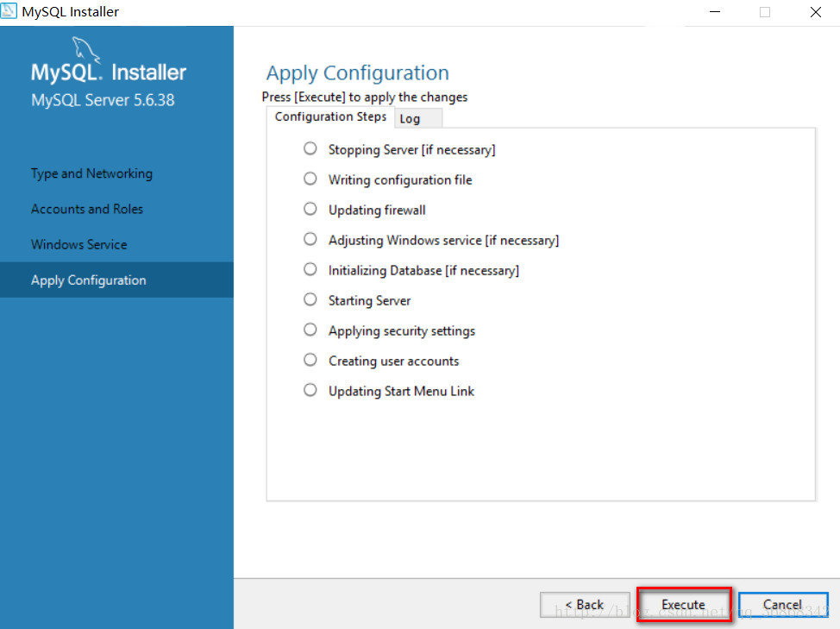
Task: Cancel the configuration wizard
Action: pyautogui.click(x=783, y=604)
